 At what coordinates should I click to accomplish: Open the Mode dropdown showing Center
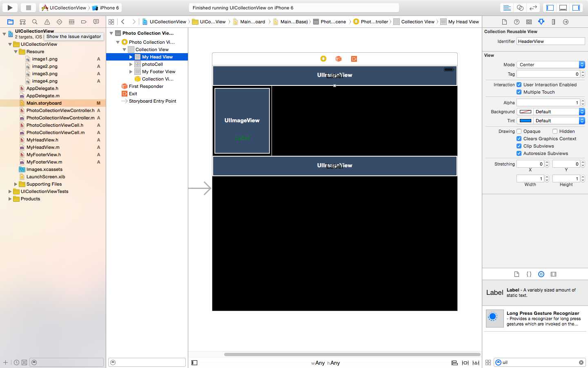[x=551, y=65]
